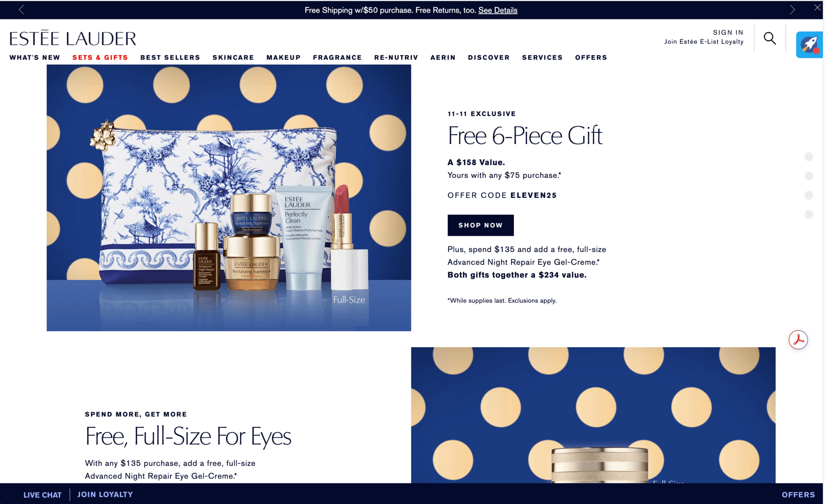Select the third carousel dot indicator
Viewport: 825px width, 504px height.
(809, 195)
